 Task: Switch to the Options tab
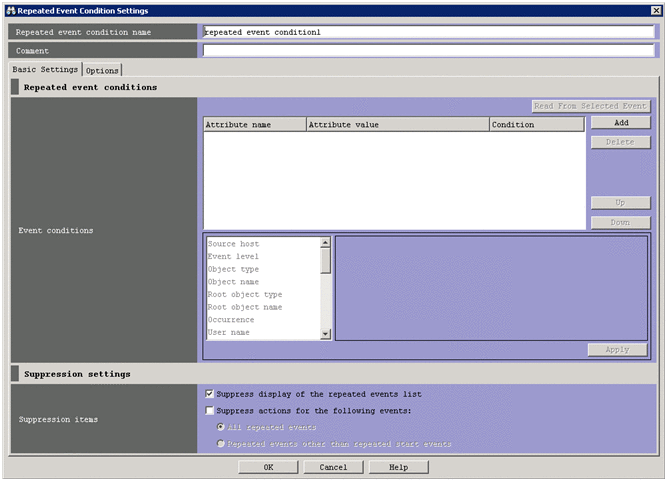click(x=102, y=70)
